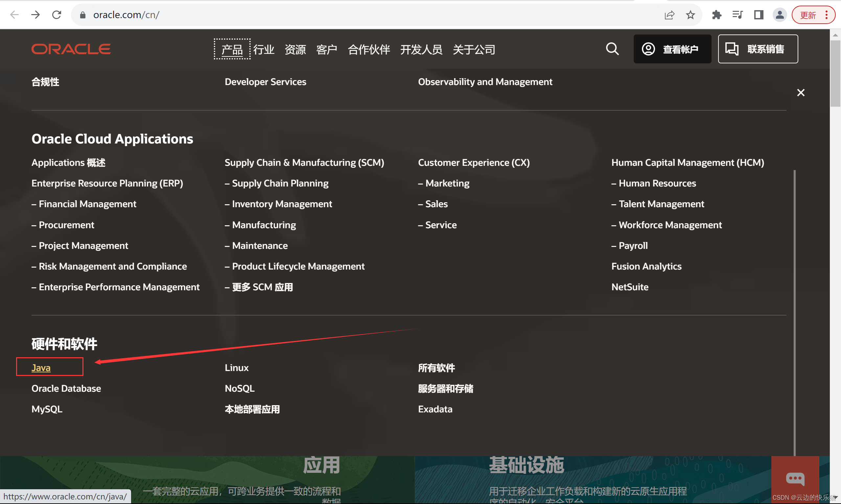
Task: Click the Oracle logo
Action: click(x=71, y=49)
